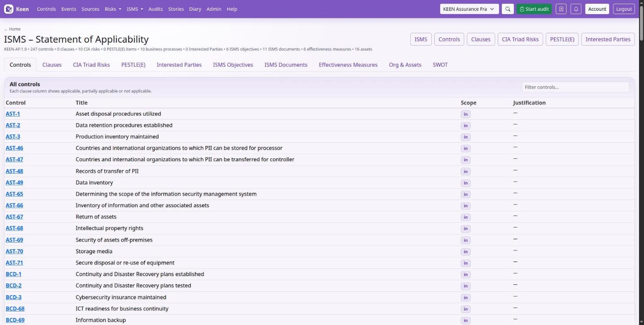Open control AST-65 link
Viewport: 644px width, 325px height.
(15, 194)
